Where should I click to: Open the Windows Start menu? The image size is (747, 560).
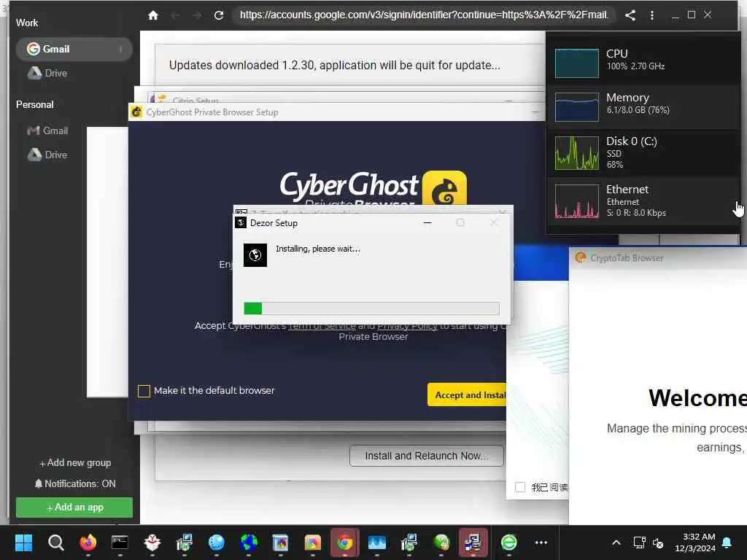coord(23,542)
